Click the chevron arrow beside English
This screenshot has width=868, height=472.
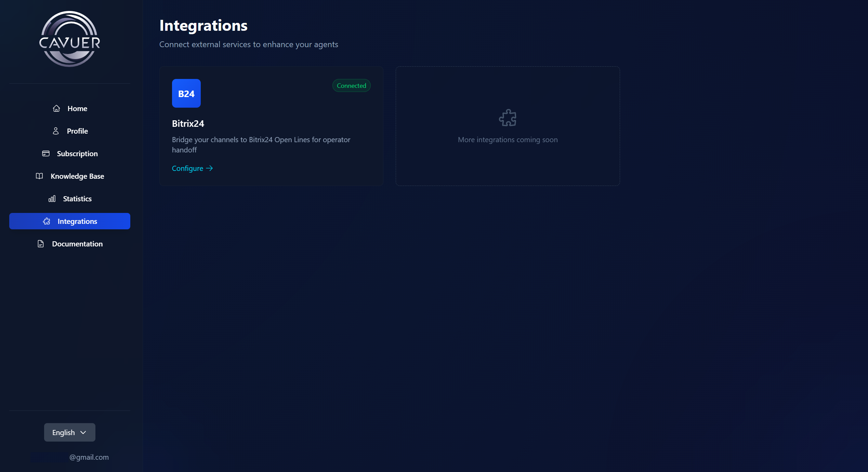83,432
